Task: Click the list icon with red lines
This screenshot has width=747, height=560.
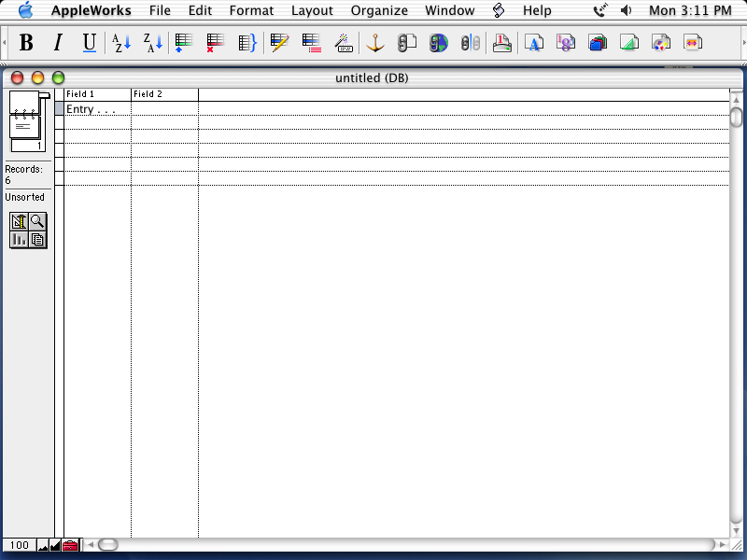Action: pyautogui.click(x=312, y=42)
